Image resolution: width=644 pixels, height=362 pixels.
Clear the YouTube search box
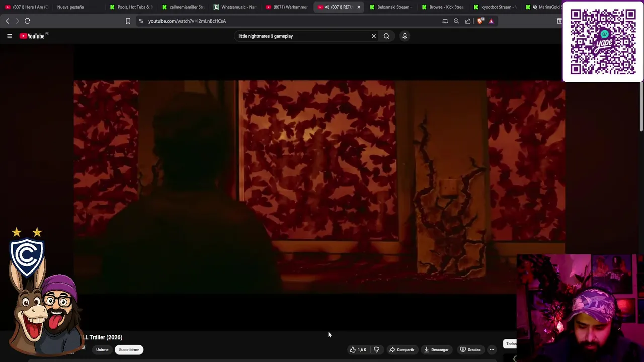point(374,36)
